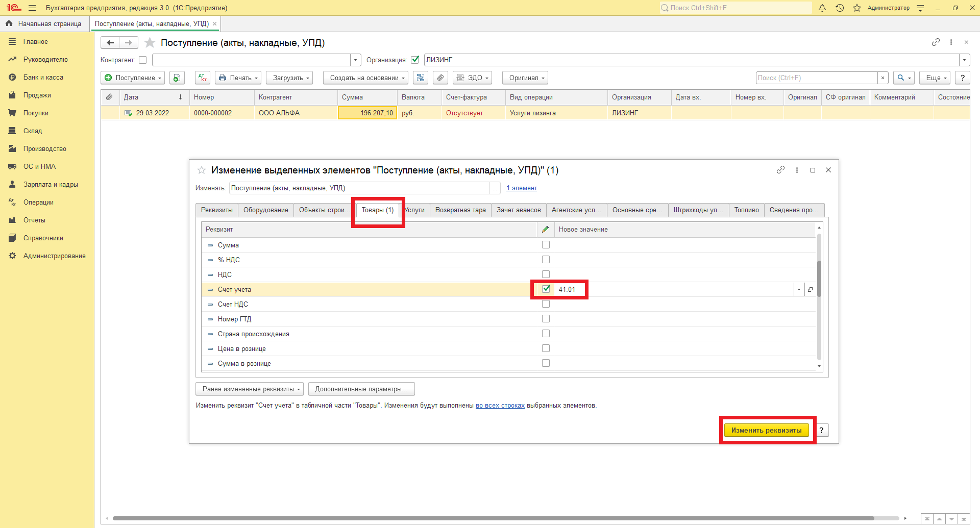Open the history clock icon

[840, 8]
